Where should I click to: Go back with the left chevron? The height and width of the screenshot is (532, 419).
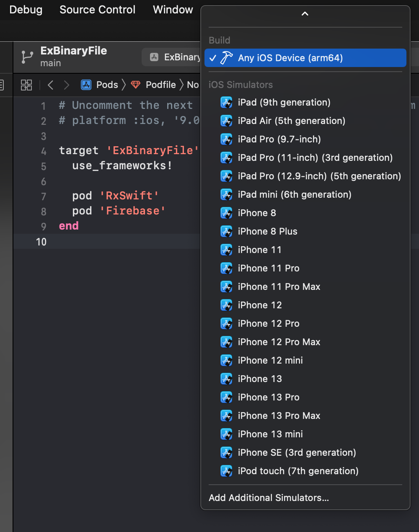tap(51, 85)
